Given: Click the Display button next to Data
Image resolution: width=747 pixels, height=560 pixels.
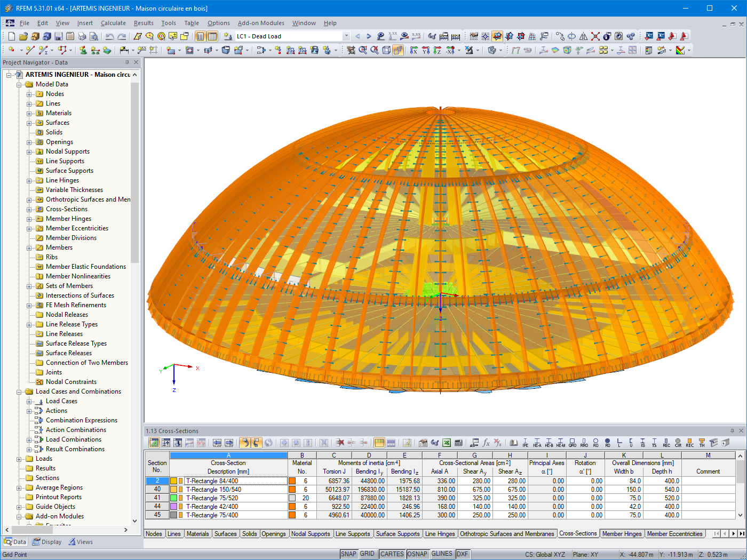Looking at the screenshot, I should [x=47, y=541].
